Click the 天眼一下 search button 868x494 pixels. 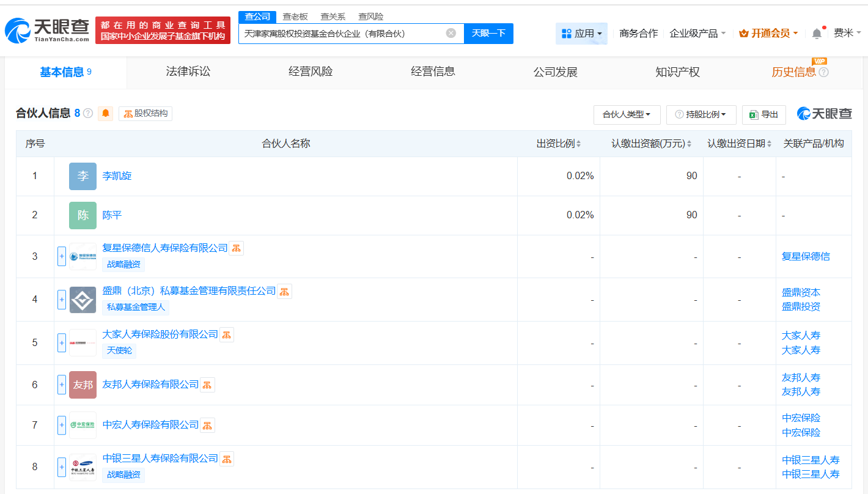coord(489,33)
